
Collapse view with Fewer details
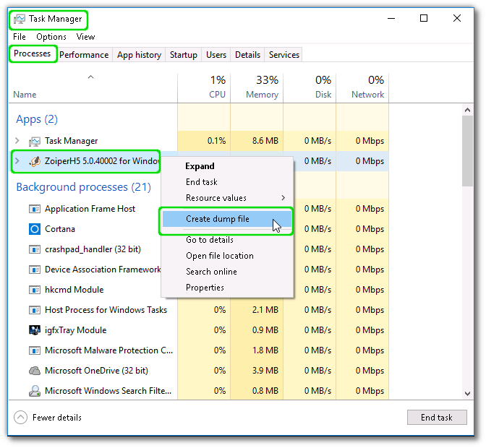pos(48,418)
